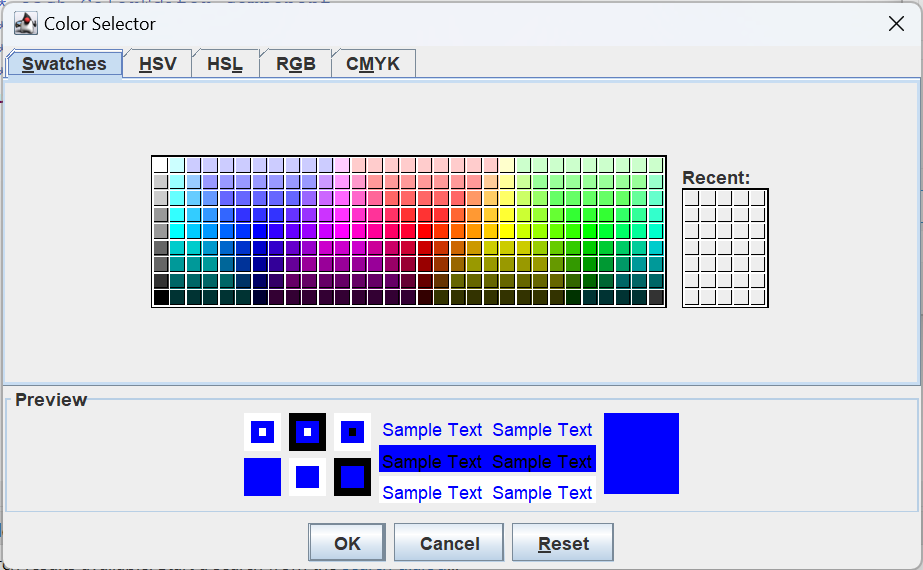The width and height of the screenshot is (923, 570).
Task: Activate the Swatches tab
Action: click(x=65, y=64)
